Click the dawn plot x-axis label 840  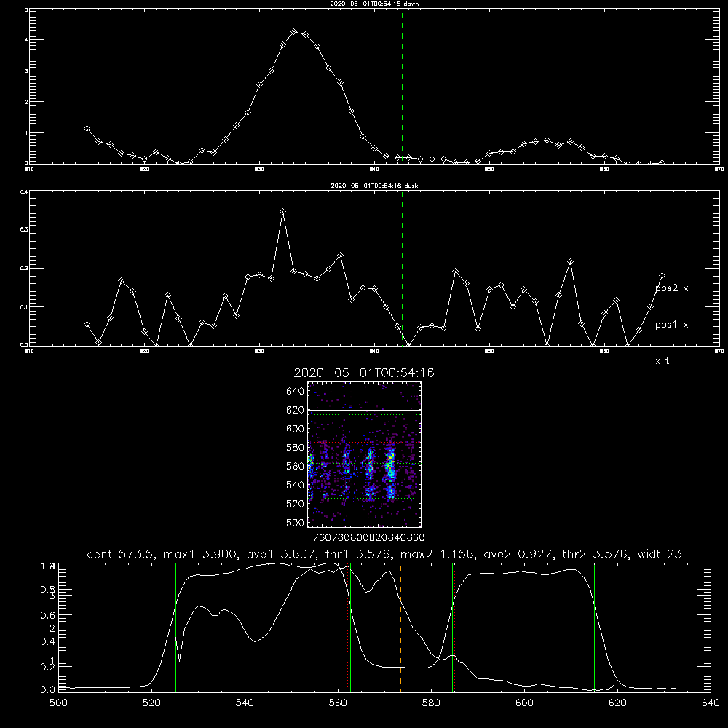375,170
